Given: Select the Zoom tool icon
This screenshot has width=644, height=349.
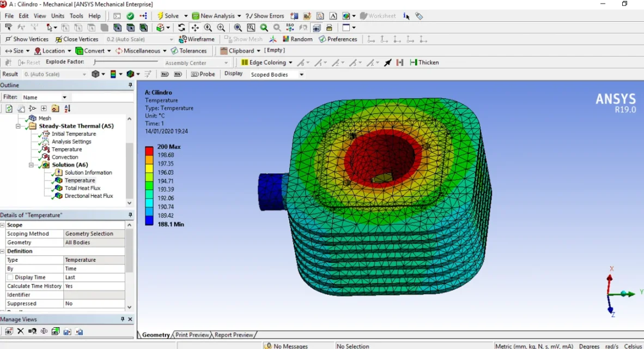Looking at the screenshot, I should point(208,28).
